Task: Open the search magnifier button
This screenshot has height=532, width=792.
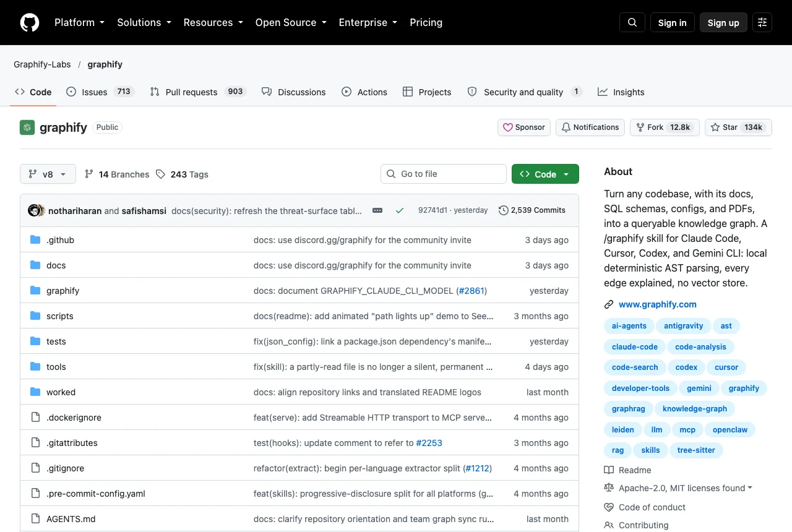Action: (x=632, y=22)
